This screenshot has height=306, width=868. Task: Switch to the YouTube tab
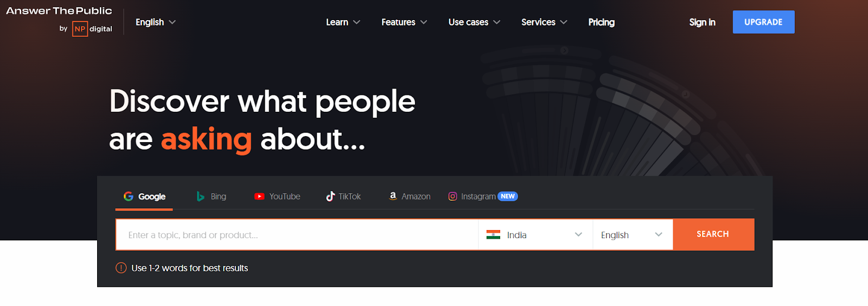(x=277, y=196)
